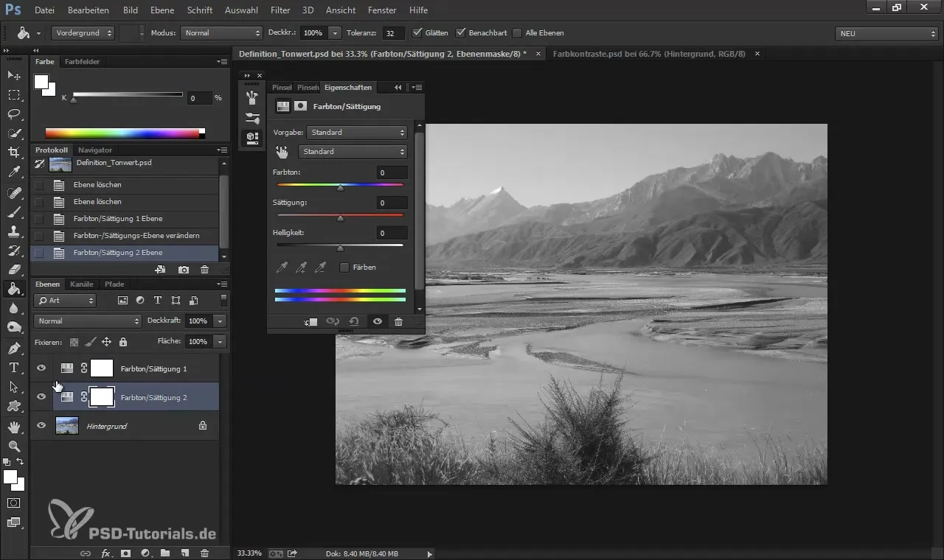Select the Quick Selection tool

[14, 133]
